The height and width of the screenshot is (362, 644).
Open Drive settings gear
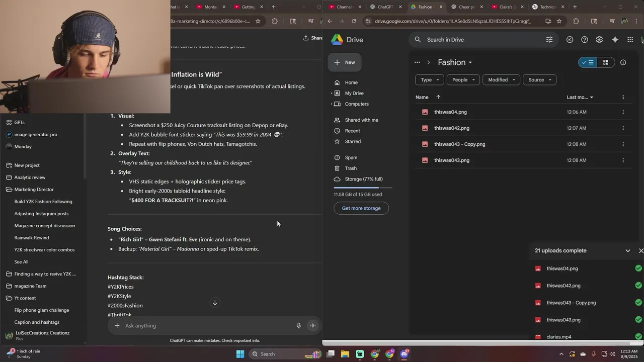(x=599, y=40)
